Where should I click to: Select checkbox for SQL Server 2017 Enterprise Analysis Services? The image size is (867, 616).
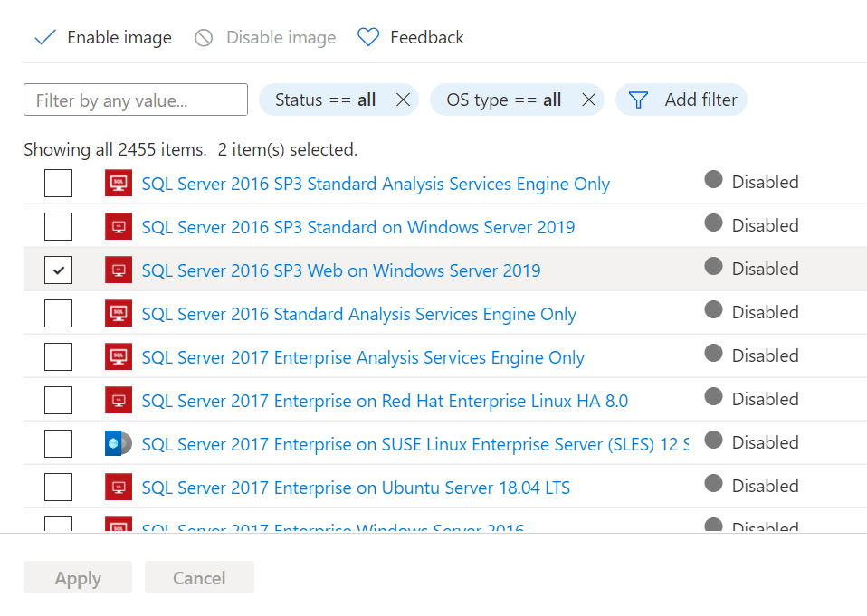coord(58,356)
